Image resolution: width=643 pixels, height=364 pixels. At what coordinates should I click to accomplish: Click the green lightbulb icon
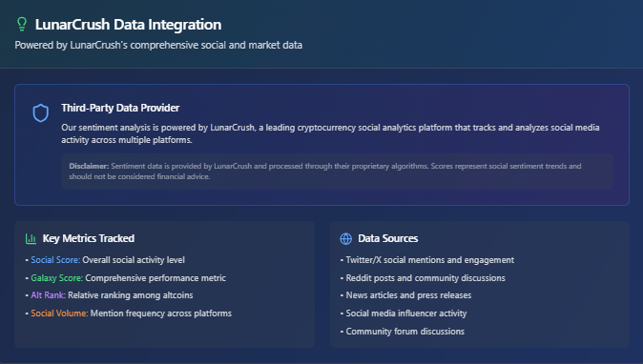coord(22,24)
